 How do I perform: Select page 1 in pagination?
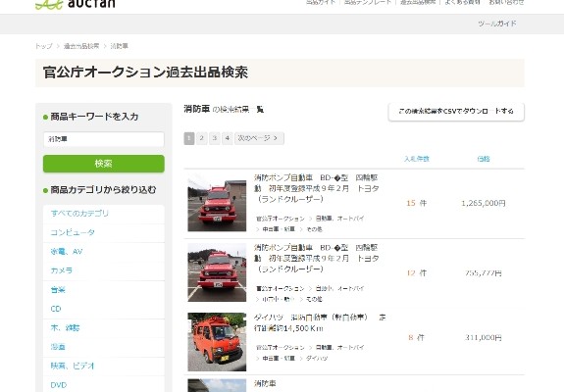tap(189, 138)
